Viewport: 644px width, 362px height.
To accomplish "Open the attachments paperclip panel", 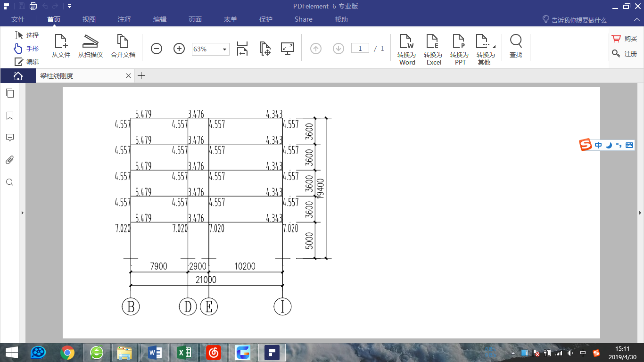I will (10, 160).
